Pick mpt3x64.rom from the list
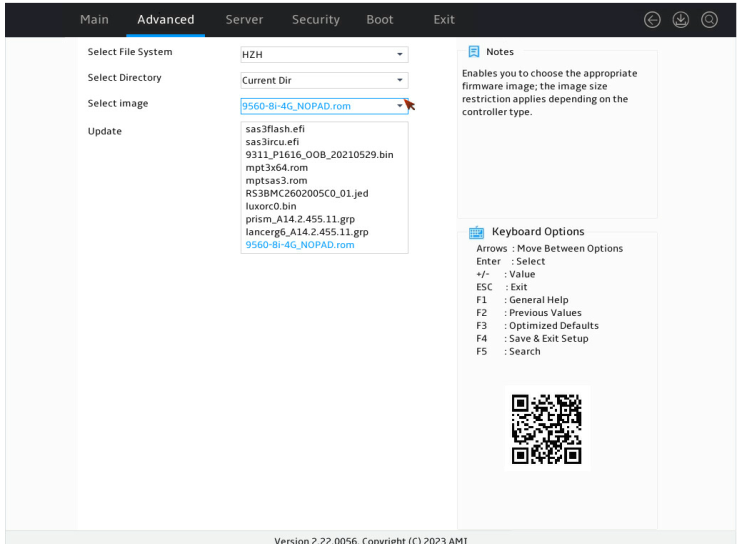This screenshot has width=737, height=544. (276, 168)
